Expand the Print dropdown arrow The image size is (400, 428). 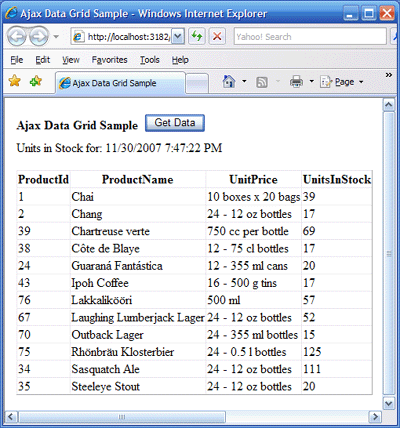pyautogui.click(x=312, y=81)
